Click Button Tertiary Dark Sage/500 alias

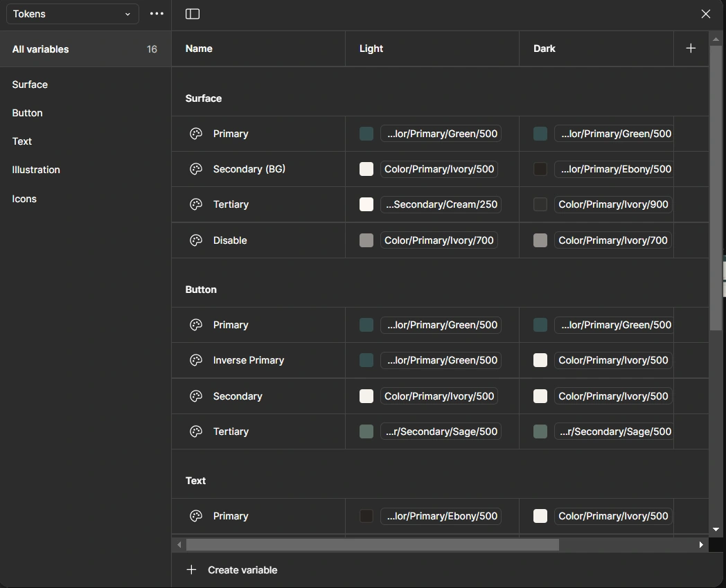tap(614, 431)
